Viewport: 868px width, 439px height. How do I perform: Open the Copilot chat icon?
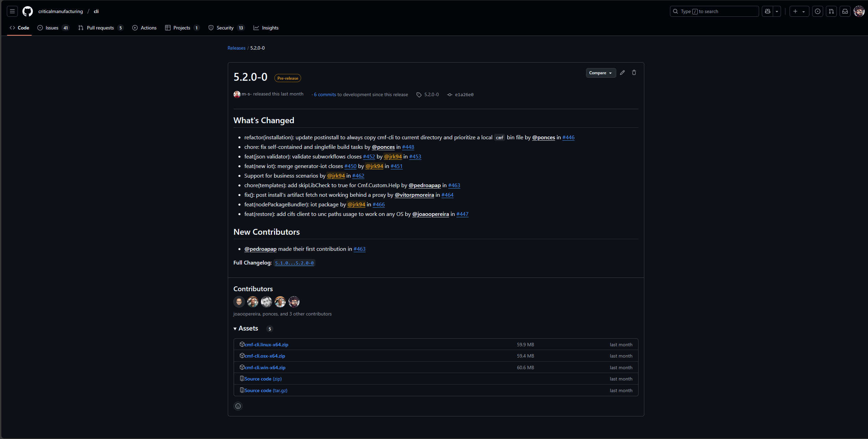[767, 11]
